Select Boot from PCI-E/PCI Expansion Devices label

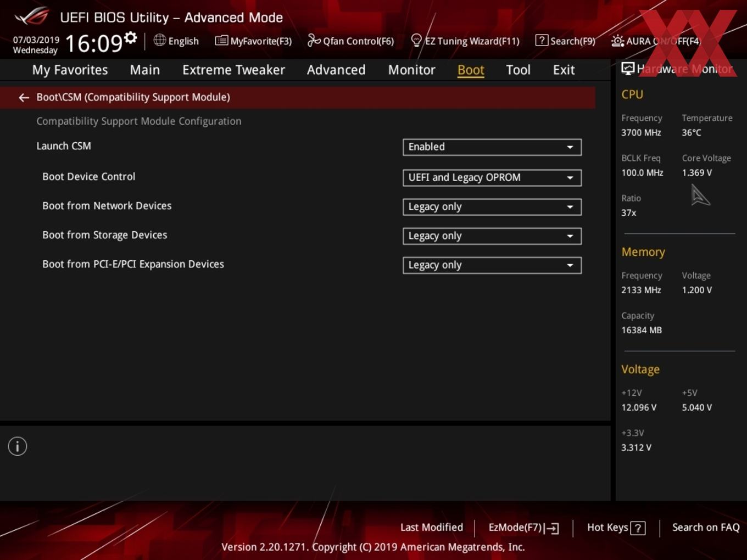click(x=133, y=264)
